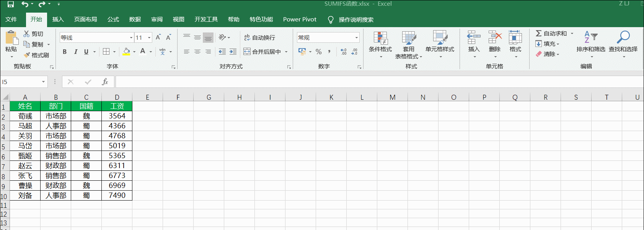Toggle Bold formatting
Viewport: 644px width, 230px height.
[65, 52]
